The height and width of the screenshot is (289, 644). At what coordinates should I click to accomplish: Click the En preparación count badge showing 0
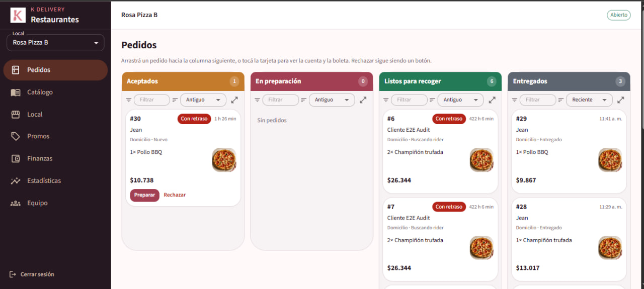(363, 81)
